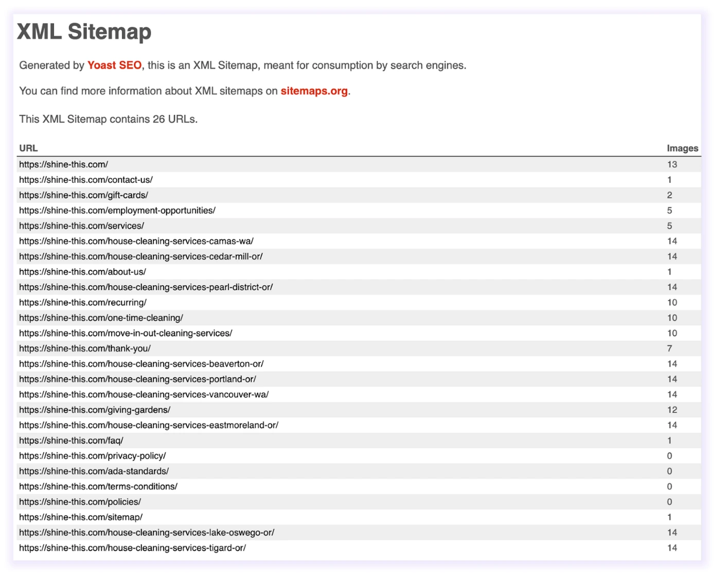Screen dimensions: 728x581
Task: Visit the move-in-out-cleaning-services page
Action: point(125,333)
